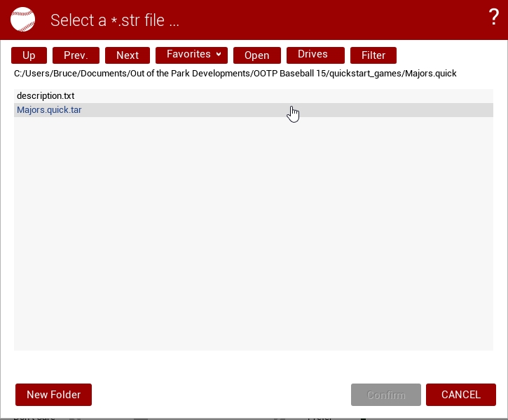This screenshot has width=508, height=420.
Task: Cancel the file selection dialog
Action: click(x=460, y=395)
